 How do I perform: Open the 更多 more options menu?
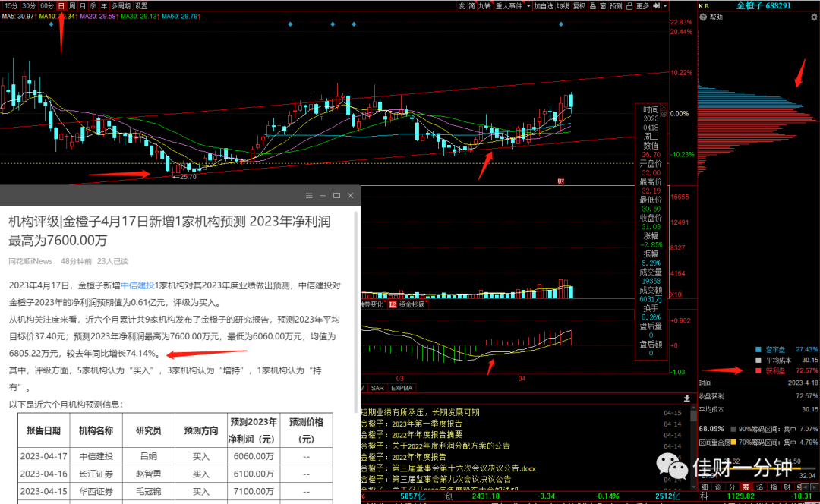click(x=643, y=6)
